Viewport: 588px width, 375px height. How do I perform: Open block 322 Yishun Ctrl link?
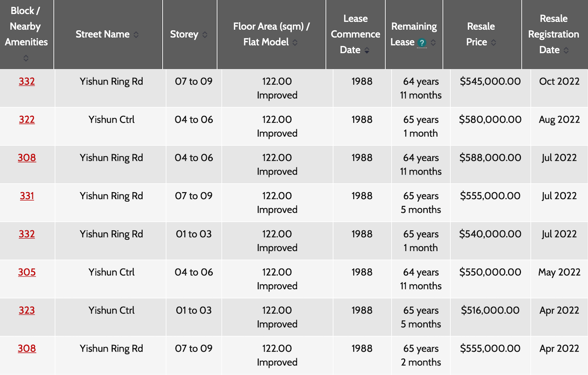(27, 120)
